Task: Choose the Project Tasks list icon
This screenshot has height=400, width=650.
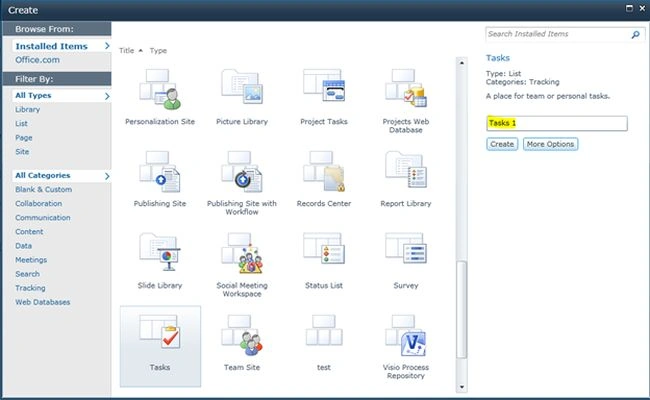Action: 324,85
